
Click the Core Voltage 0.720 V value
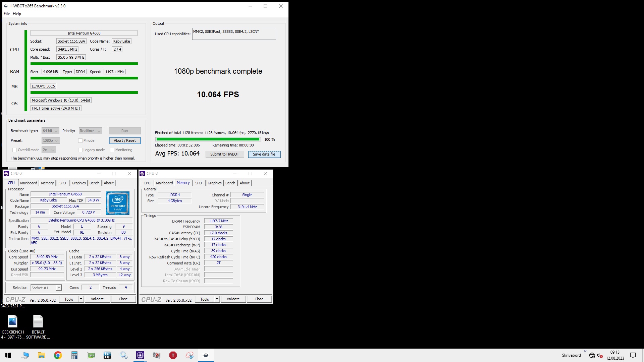[89, 213]
